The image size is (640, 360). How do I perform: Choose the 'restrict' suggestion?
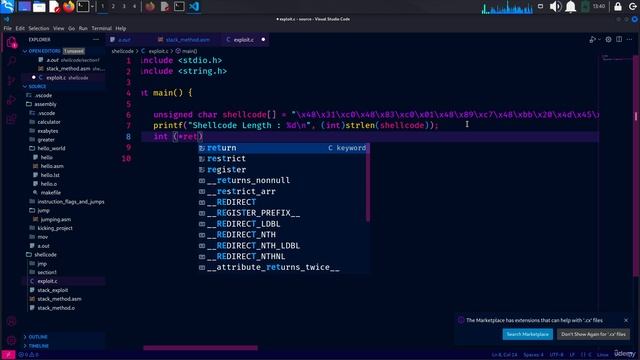[282, 158]
